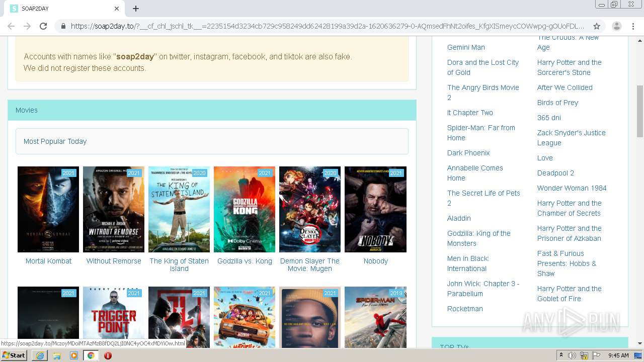Open The Angry Birds Movie 2 link
This screenshot has height=362, width=644.
coord(483,93)
